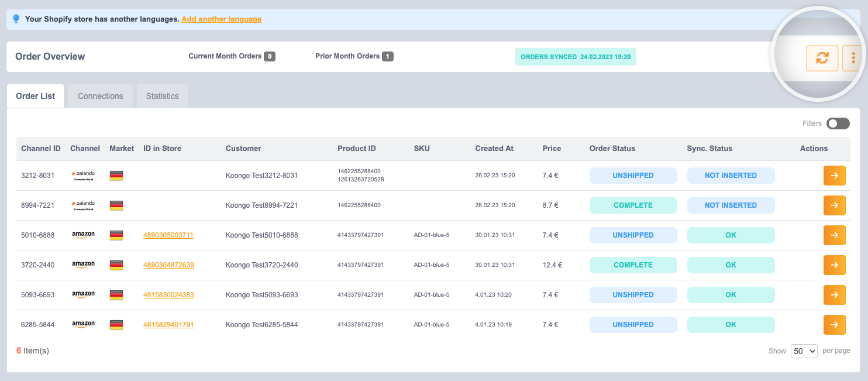868x381 pixels.
Task: Click the orange sync refresh icon
Action: (822, 58)
